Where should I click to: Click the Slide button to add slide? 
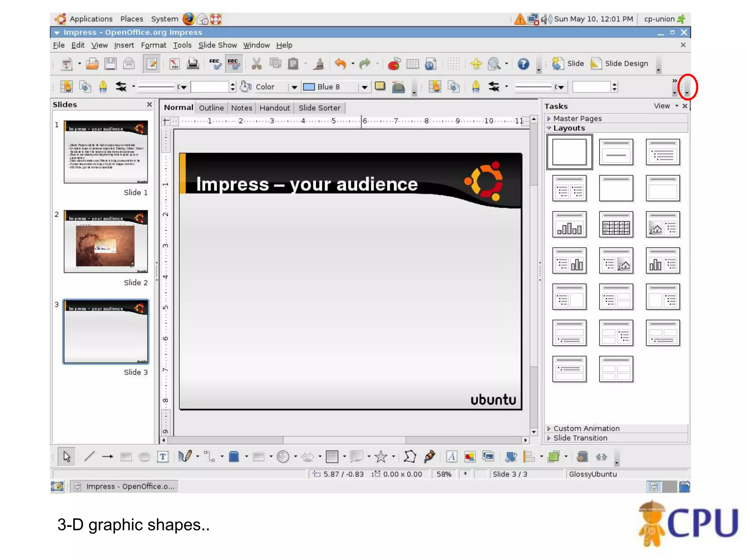[568, 63]
